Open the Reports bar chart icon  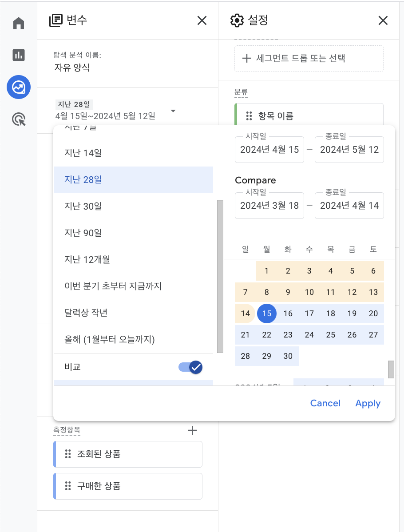tap(19, 55)
